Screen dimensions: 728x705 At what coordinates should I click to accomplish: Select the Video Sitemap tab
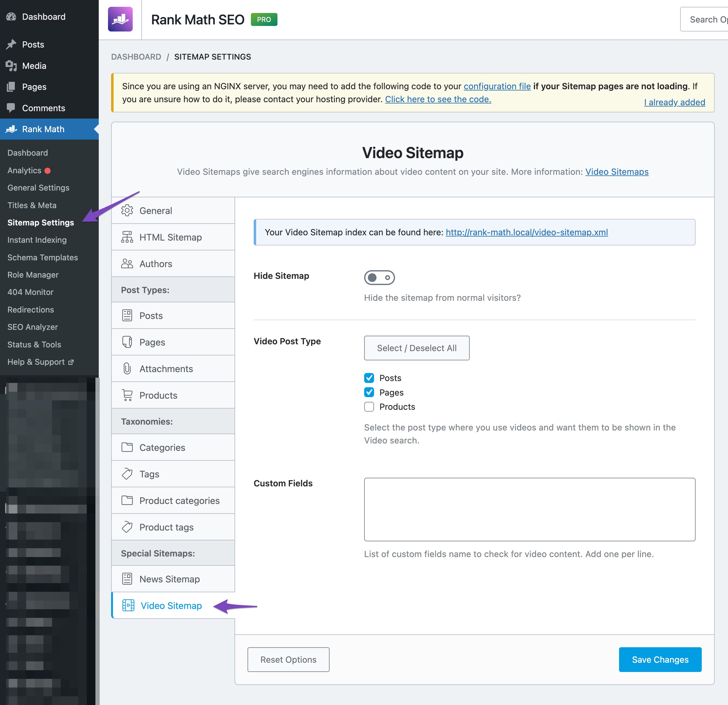pyautogui.click(x=173, y=605)
